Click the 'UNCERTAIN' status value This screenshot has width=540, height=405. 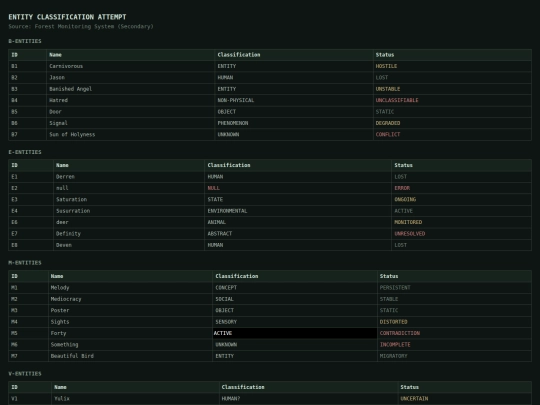(414, 398)
